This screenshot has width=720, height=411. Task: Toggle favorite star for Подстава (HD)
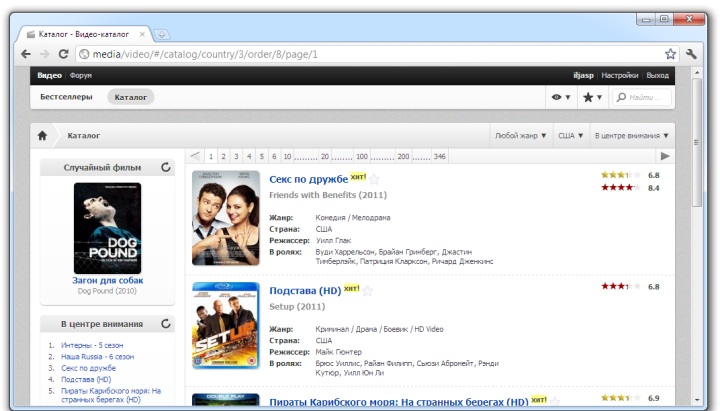[x=367, y=291]
